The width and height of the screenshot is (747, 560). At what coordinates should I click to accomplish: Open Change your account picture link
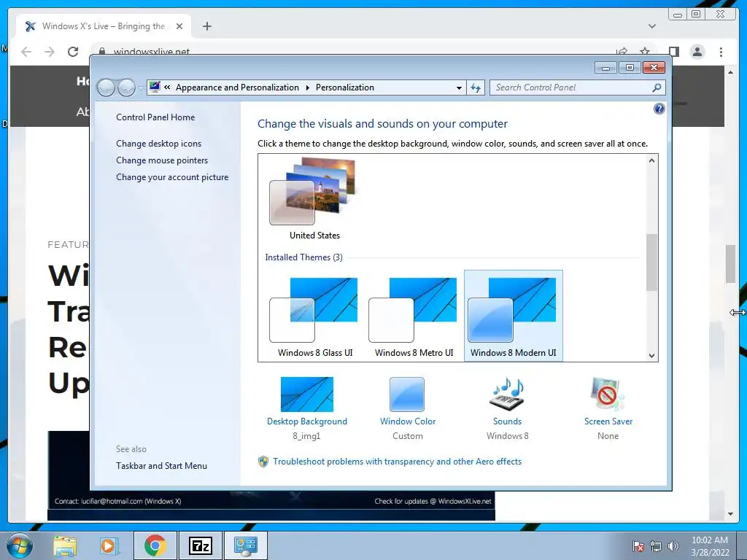pyautogui.click(x=172, y=176)
